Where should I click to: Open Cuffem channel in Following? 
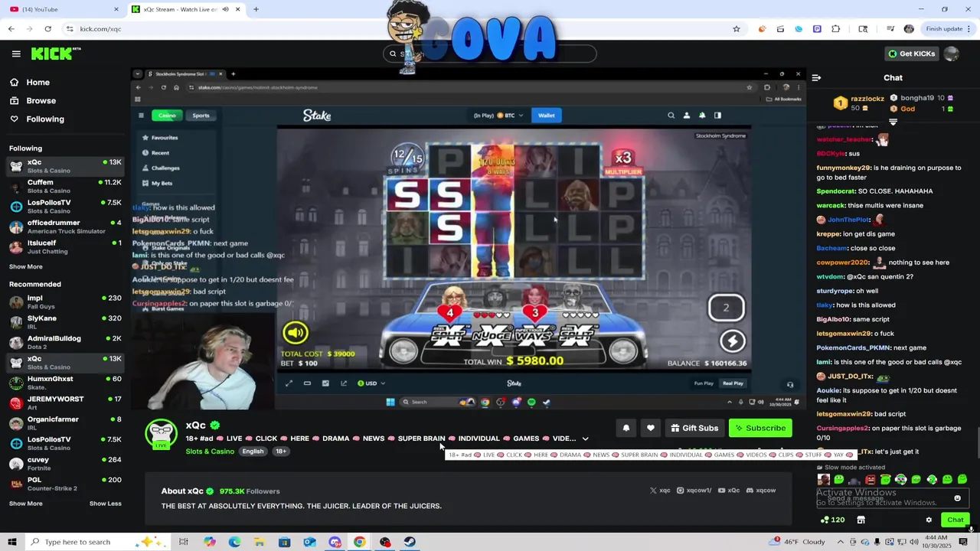[65, 186]
